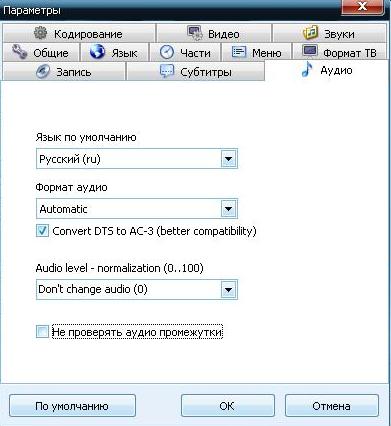
Task: Select the Automatic audio format combo box
Action: (x=137, y=209)
